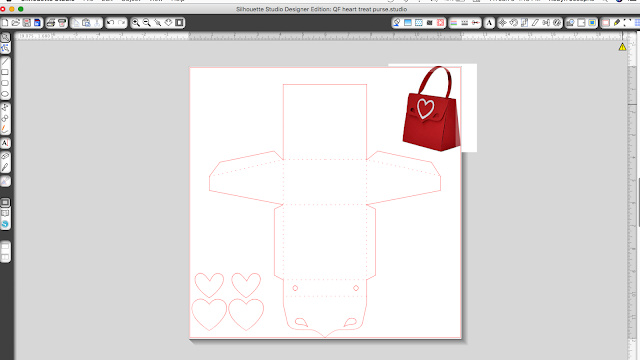Select the Draw Freehand tool
Viewport: 640px width, 360px height.
(5, 129)
